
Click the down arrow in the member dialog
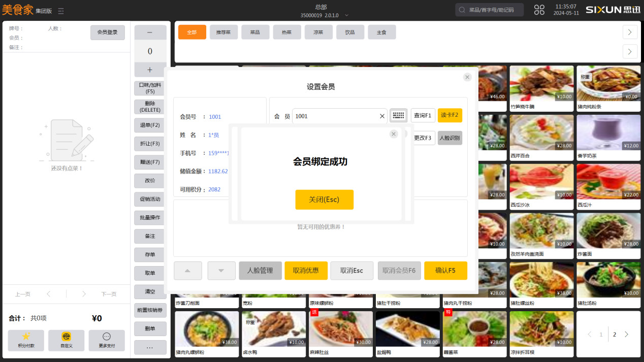[221, 271]
